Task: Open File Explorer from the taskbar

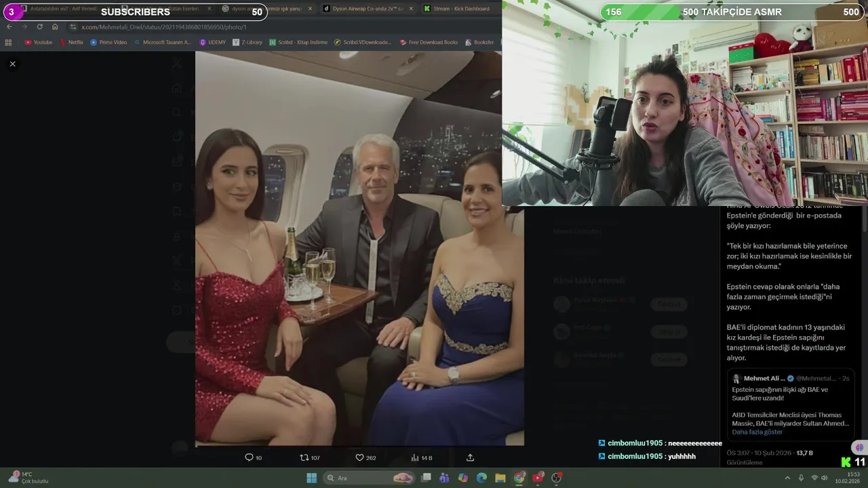Action: tap(500, 478)
